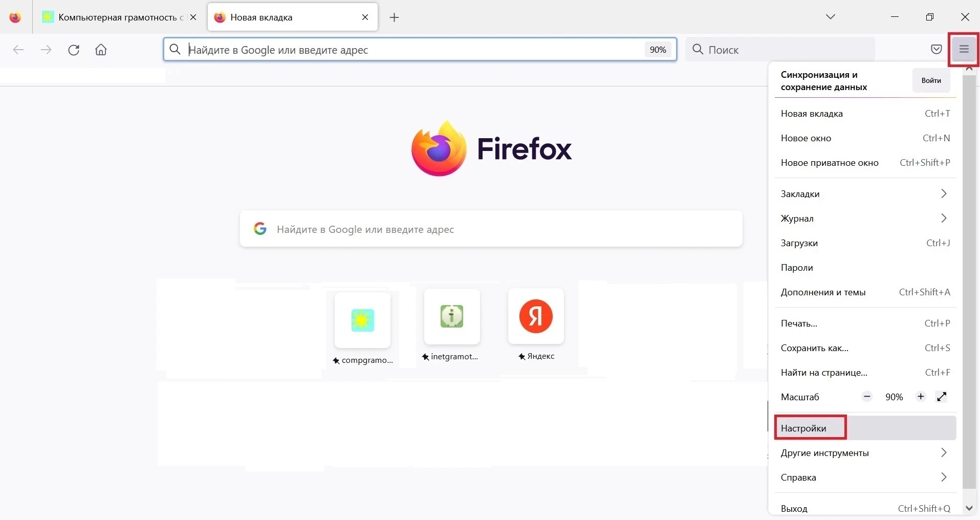Minimize the Firefox window
The width and height of the screenshot is (980, 520).
coord(895,17)
